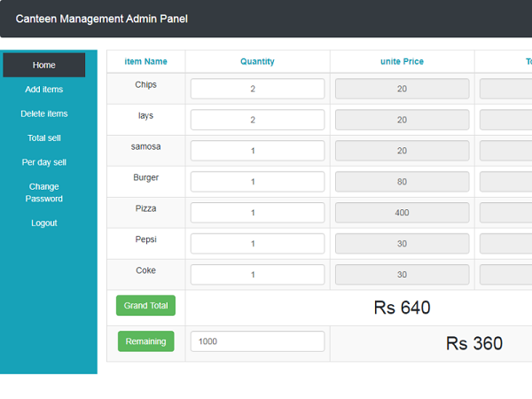Click Logout in the sidebar

pos(44,223)
